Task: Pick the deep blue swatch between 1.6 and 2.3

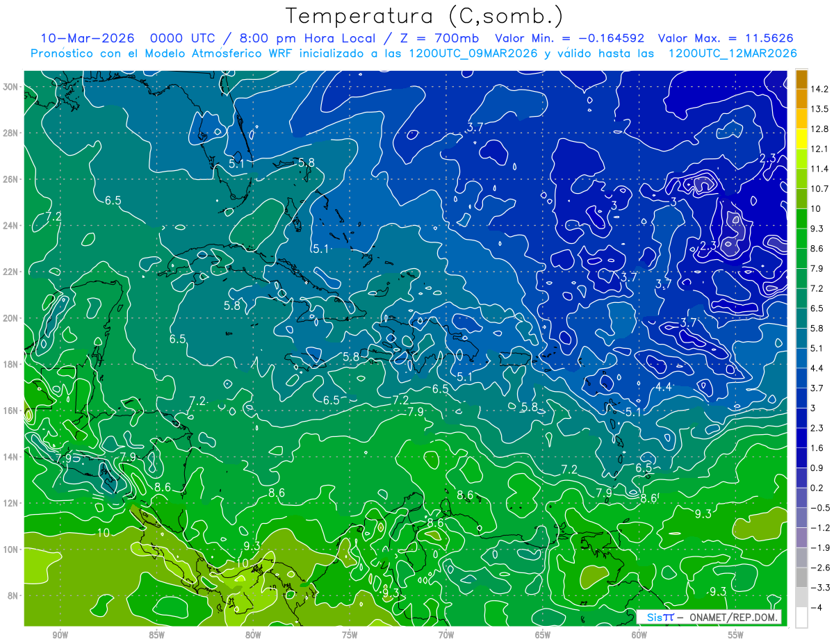Action: pyautogui.click(x=801, y=438)
